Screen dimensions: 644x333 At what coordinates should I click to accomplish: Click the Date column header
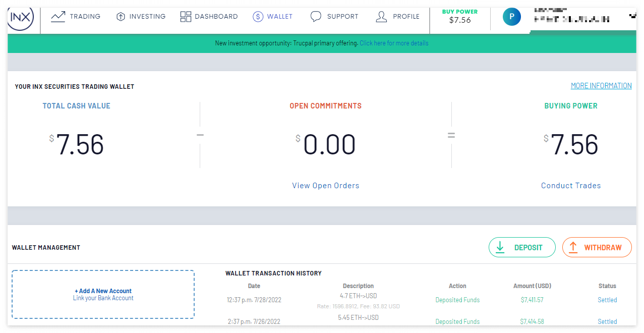[254, 286]
